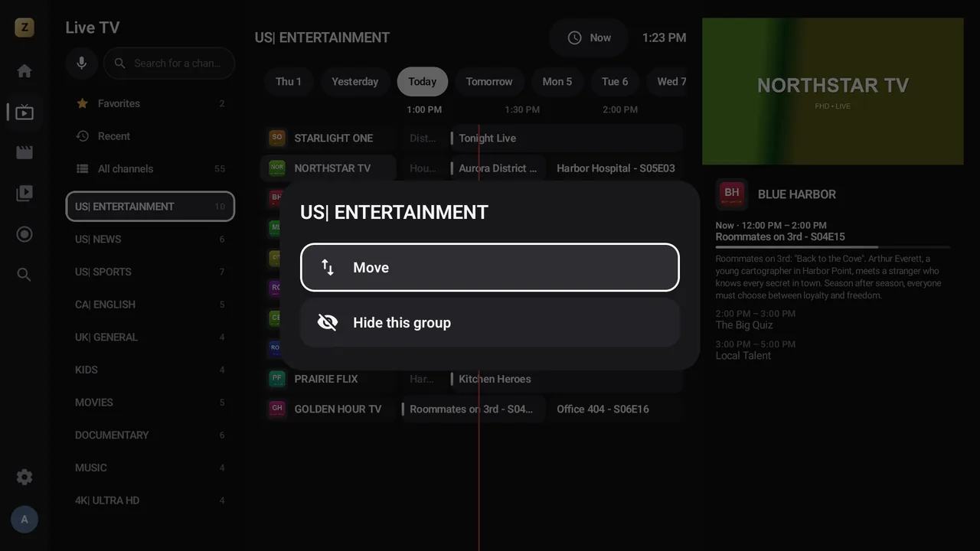The width and height of the screenshot is (980, 551).
Task: Switch to the Yesterday tab
Action: coord(355,81)
